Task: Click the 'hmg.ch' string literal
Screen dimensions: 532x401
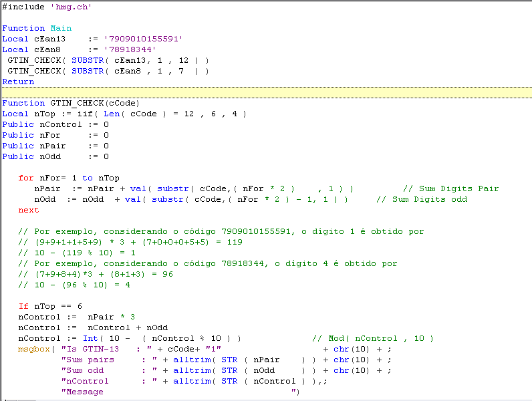Action: pyautogui.click(x=72, y=7)
